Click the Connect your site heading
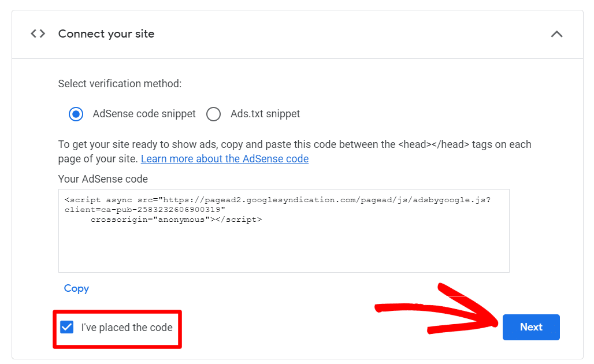The image size is (594, 364). (106, 34)
